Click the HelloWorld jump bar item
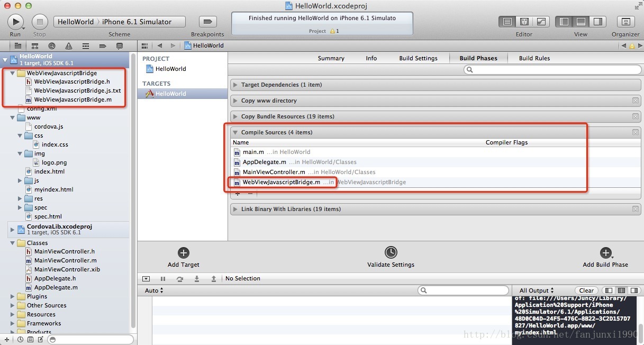 click(x=204, y=46)
